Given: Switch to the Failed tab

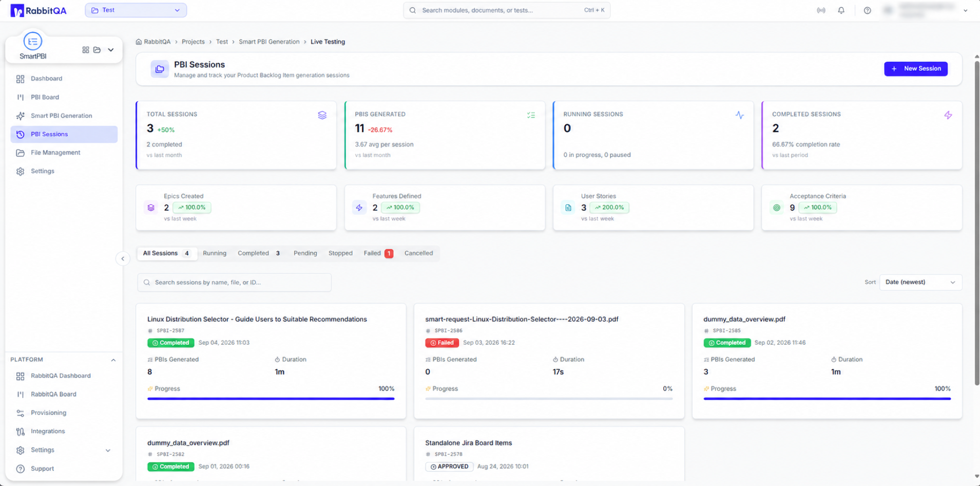Looking at the screenshot, I should point(378,253).
